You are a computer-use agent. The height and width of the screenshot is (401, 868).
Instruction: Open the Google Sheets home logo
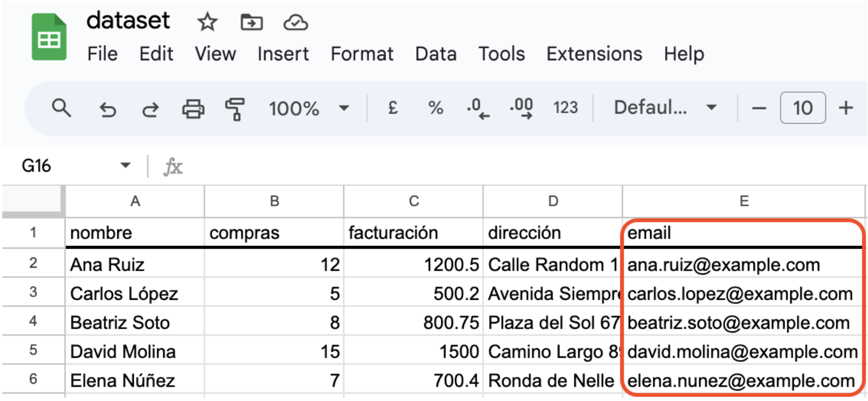[49, 37]
